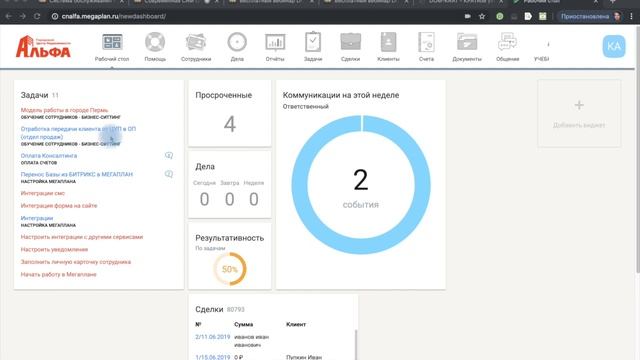Image resolution: width=640 pixels, height=360 pixels.
Task: Open the Задачи clipboard icon
Action: pyautogui.click(x=313, y=42)
